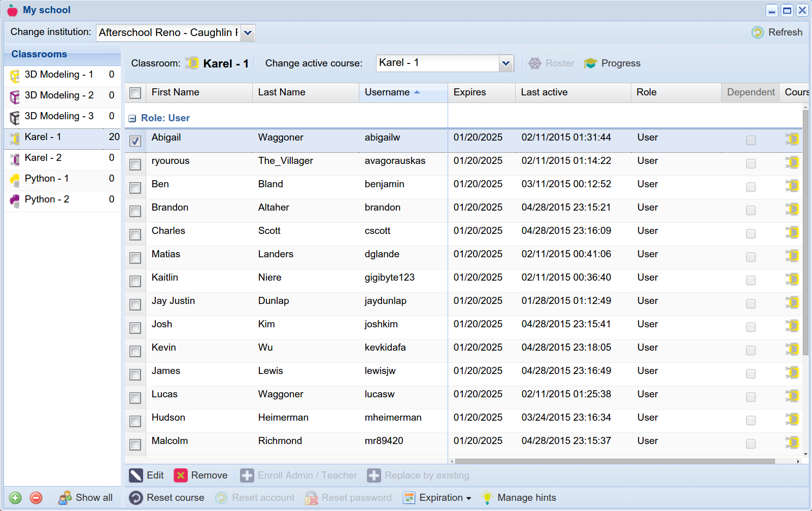The height and width of the screenshot is (511, 812).
Task: Click the Progress graduation cap icon
Action: [590, 63]
